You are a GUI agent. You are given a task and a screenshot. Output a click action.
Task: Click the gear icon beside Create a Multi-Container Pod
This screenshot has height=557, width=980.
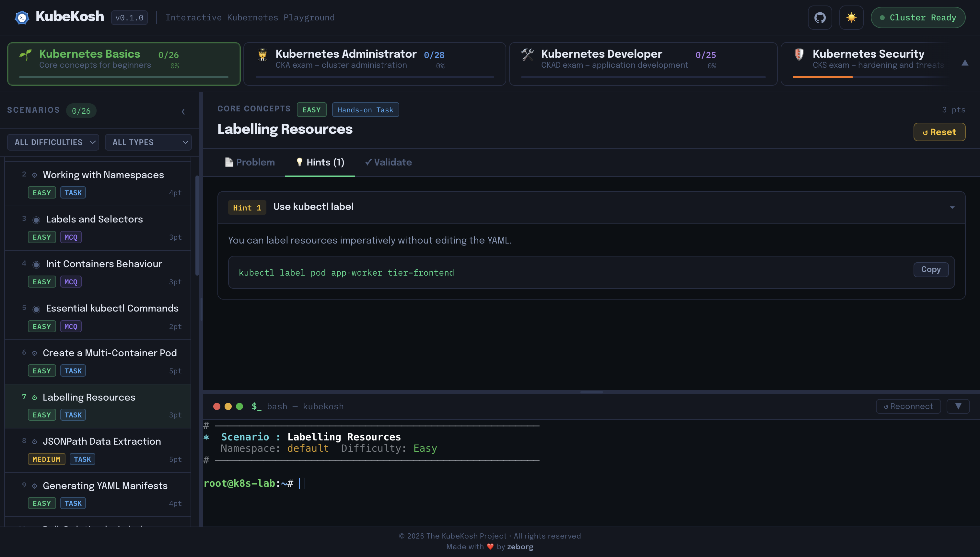pos(34,353)
